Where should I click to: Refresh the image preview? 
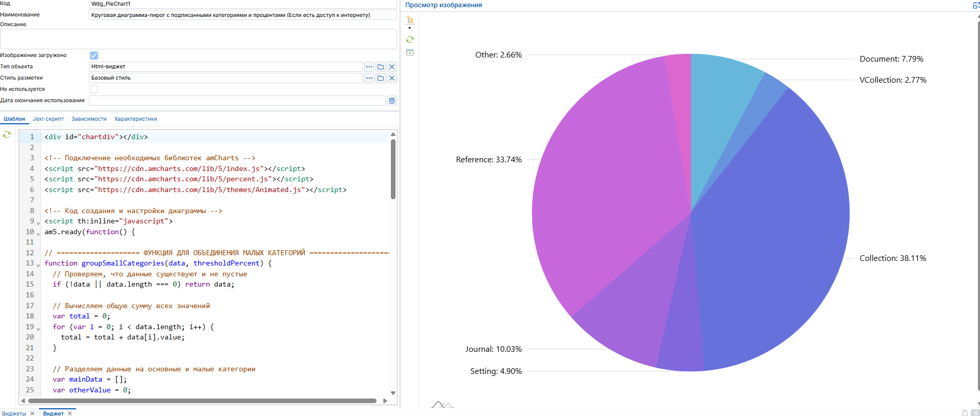tap(410, 40)
